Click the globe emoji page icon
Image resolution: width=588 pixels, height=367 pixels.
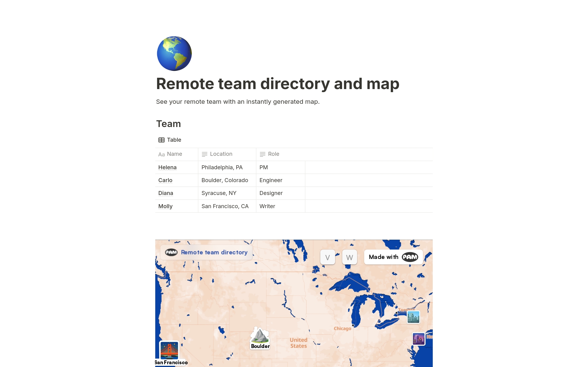(x=174, y=53)
